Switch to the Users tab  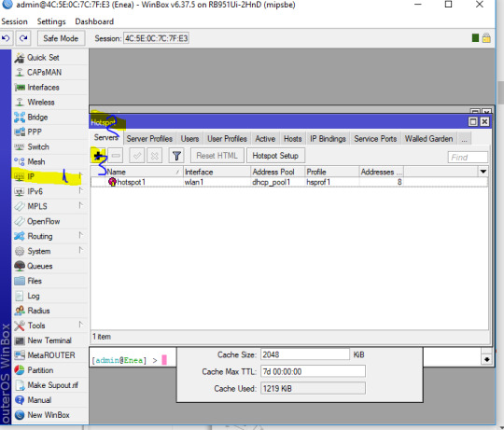189,139
